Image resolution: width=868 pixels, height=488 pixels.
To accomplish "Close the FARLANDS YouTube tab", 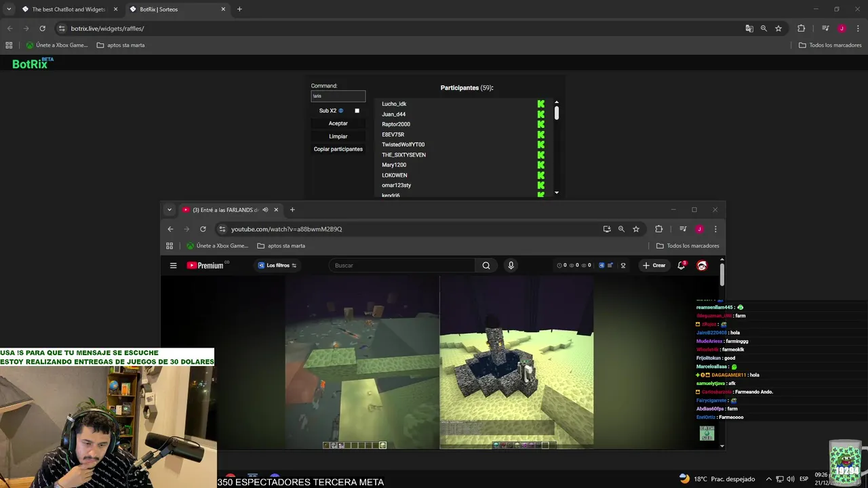I will pos(276,210).
